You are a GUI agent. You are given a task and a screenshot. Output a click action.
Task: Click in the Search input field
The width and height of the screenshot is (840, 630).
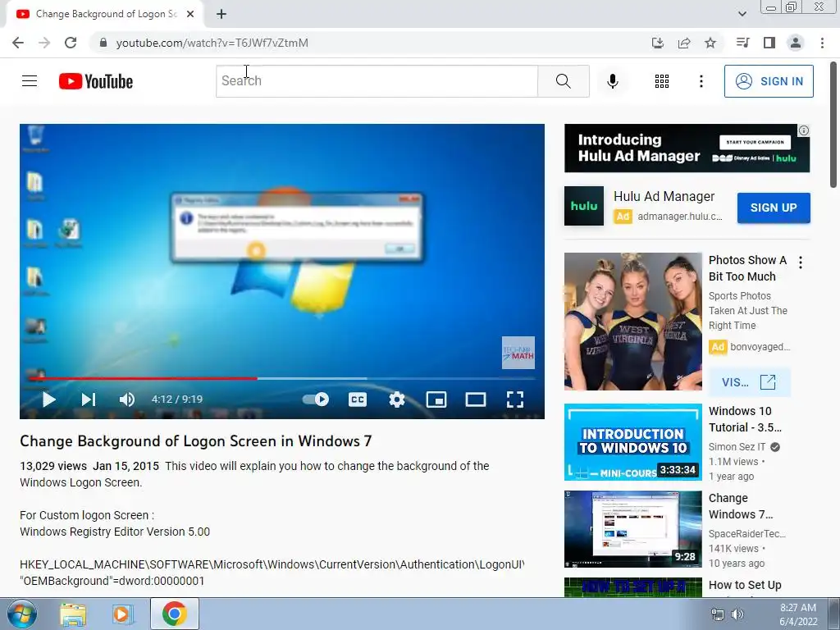(x=377, y=81)
